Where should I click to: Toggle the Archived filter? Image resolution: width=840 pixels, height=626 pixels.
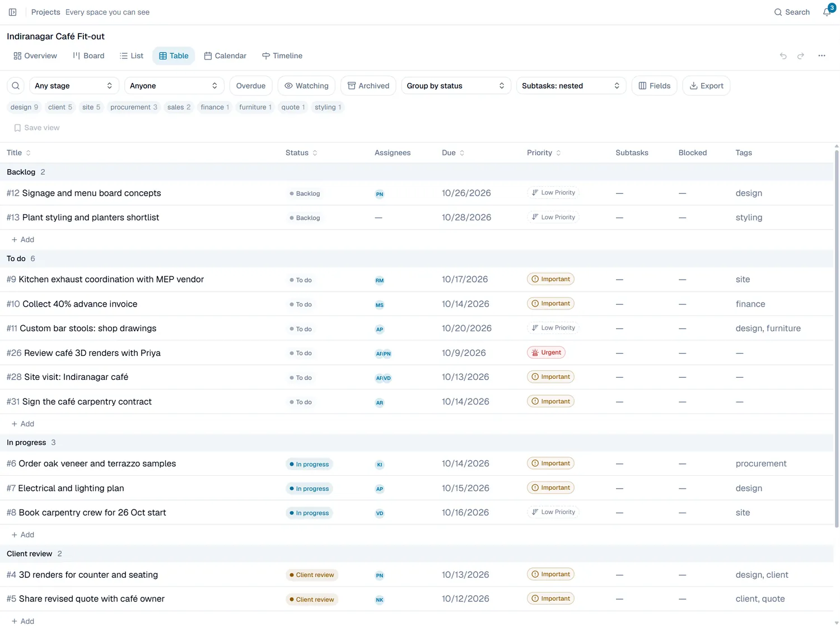pyautogui.click(x=368, y=86)
